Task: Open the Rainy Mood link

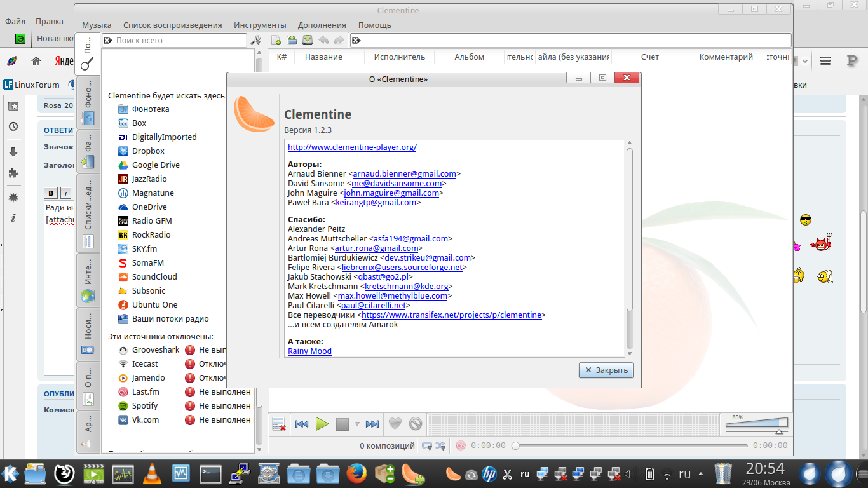Action: point(309,351)
